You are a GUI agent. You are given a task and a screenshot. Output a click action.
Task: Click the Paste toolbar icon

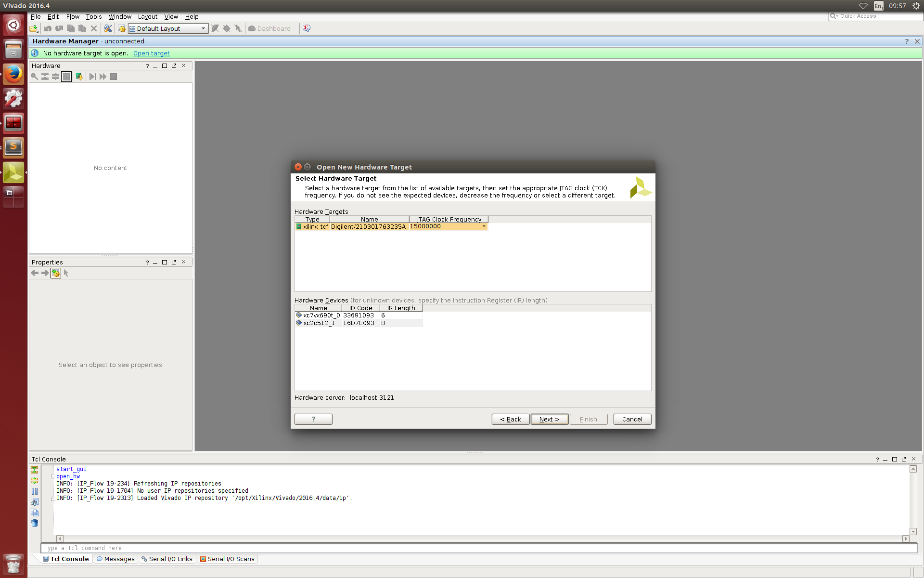click(x=82, y=28)
